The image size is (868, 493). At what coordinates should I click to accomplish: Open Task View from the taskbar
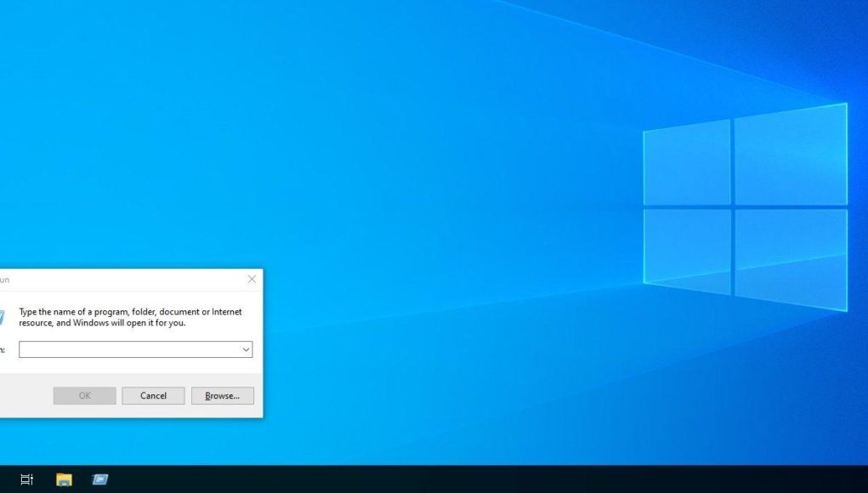coord(26,479)
